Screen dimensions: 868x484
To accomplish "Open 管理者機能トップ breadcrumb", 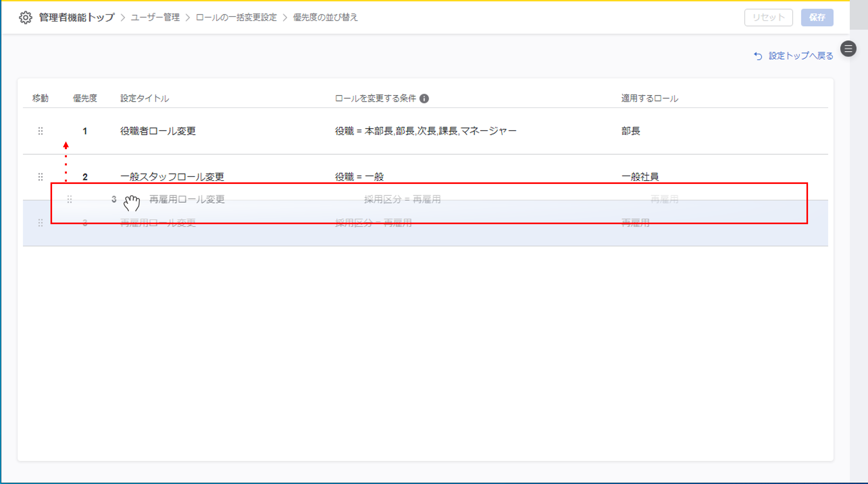I will 77,18.
